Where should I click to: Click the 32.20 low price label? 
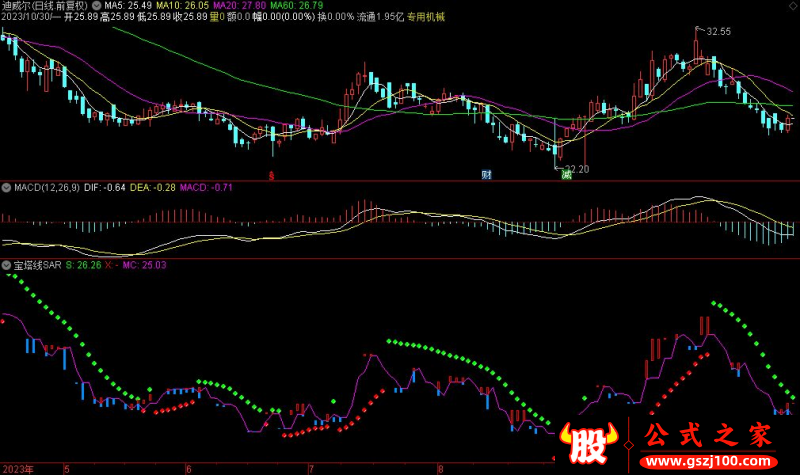point(577,169)
